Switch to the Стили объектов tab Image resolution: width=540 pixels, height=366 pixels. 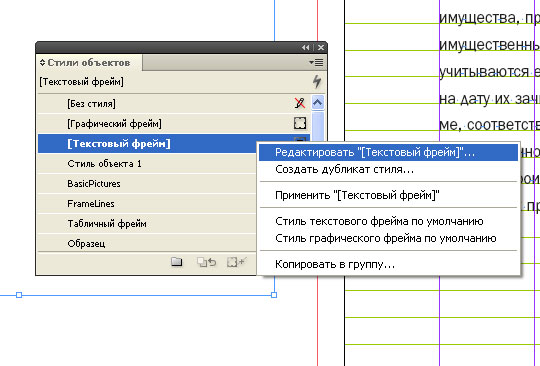tap(89, 63)
